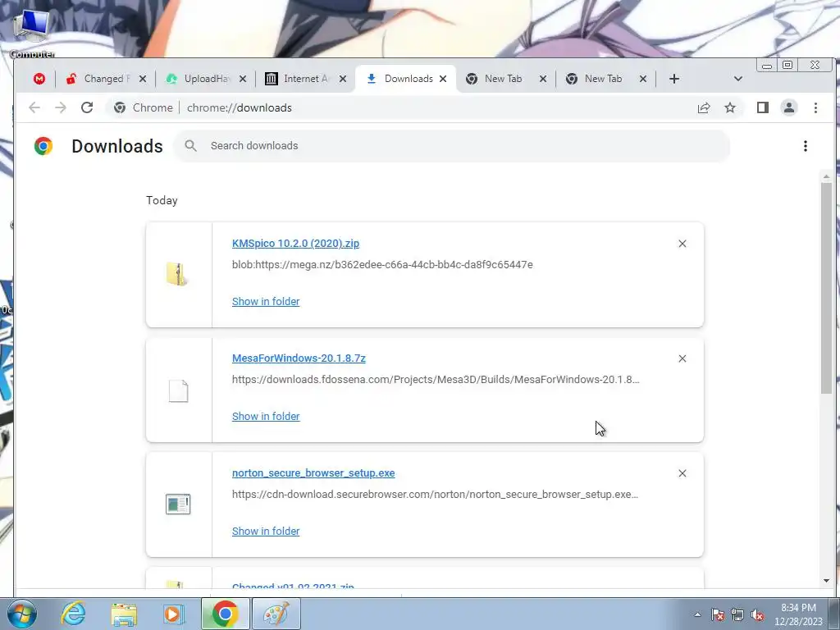
Task: Bookmark this page with star icon
Action: [x=729, y=107]
